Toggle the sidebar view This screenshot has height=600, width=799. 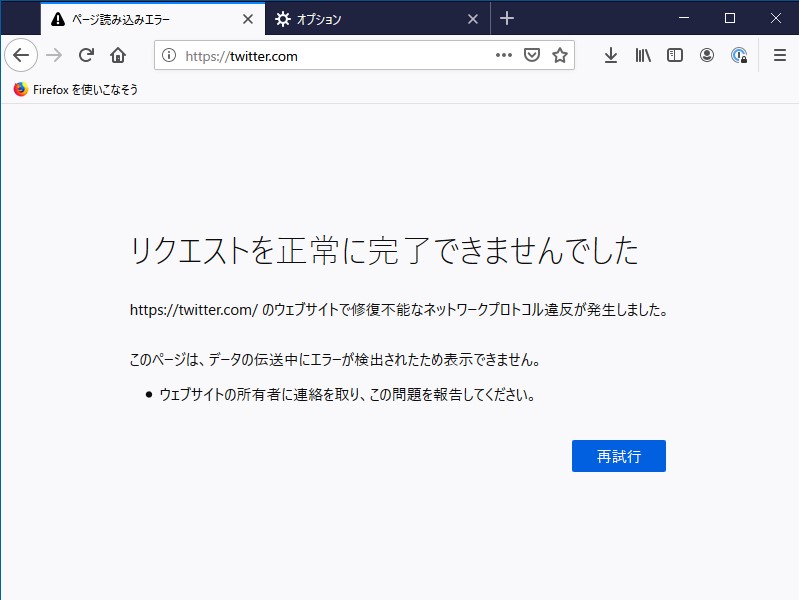(675, 55)
